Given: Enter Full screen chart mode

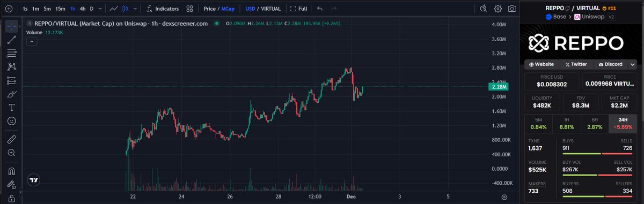Looking at the screenshot, I should (298, 9).
